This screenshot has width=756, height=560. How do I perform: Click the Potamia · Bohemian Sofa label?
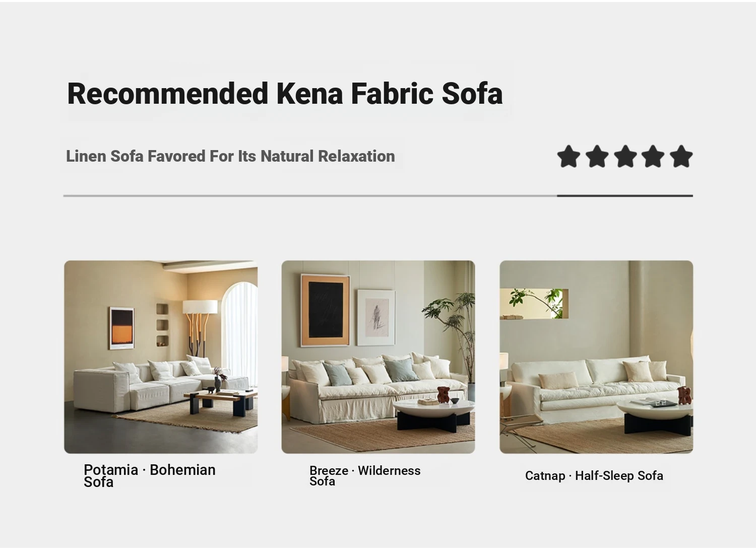[150, 476]
